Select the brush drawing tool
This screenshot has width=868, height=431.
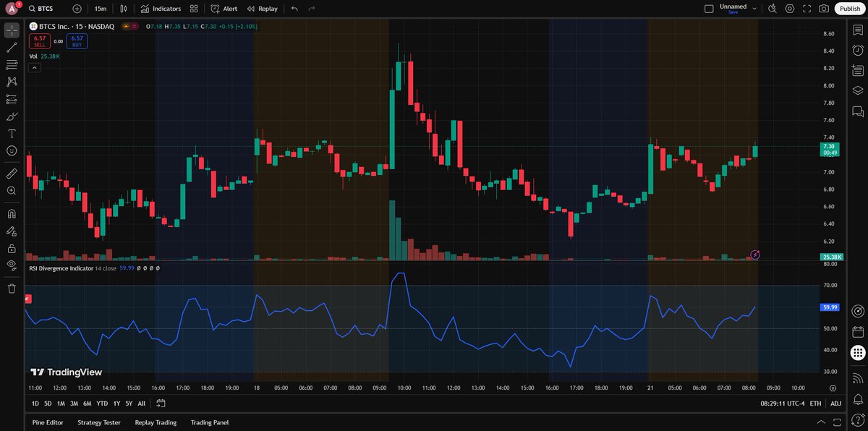pos(12,116)
